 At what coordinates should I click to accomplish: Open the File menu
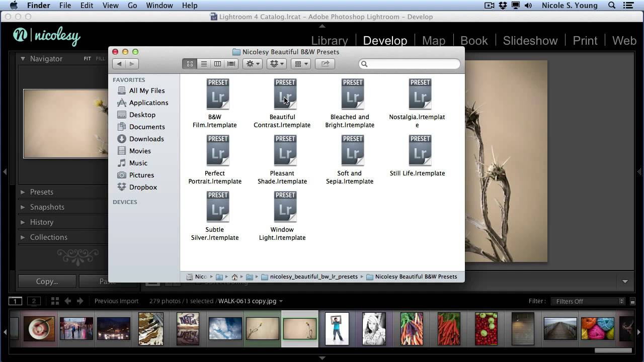[x=65, y=6]
